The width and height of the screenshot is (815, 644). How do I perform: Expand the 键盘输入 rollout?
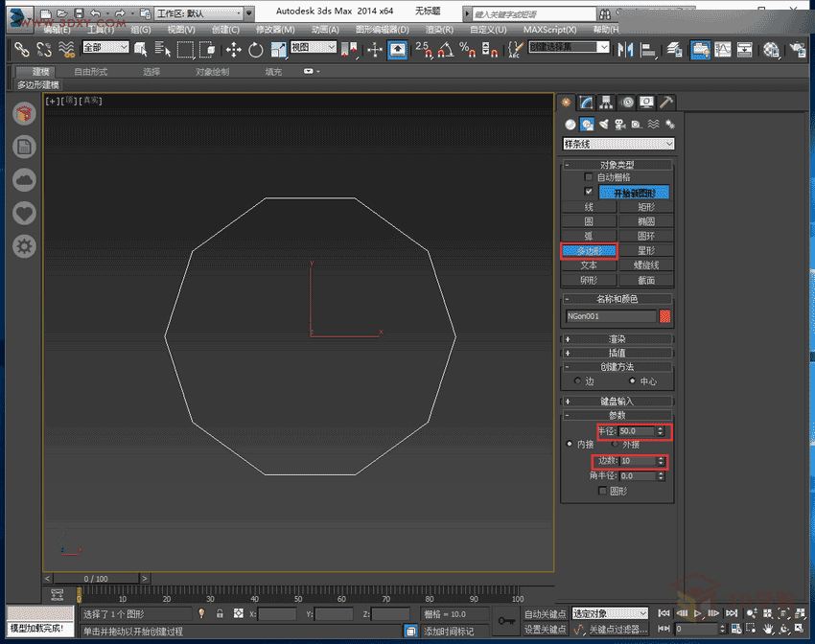coord(618,402)
